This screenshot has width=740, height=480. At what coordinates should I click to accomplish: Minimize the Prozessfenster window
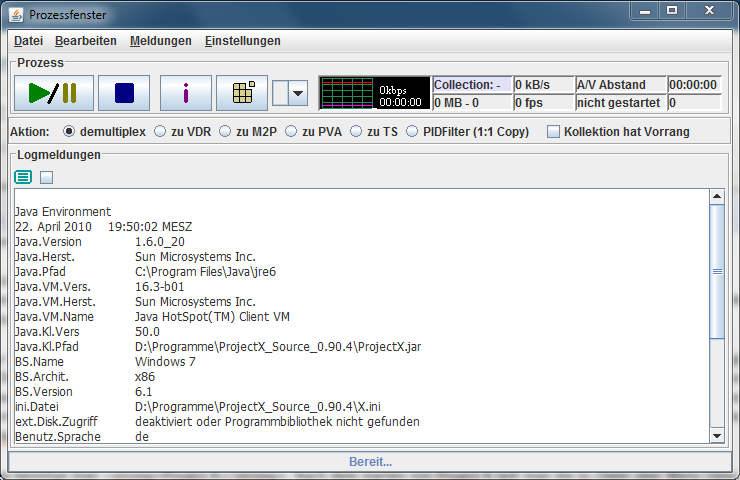pos(645,11)
